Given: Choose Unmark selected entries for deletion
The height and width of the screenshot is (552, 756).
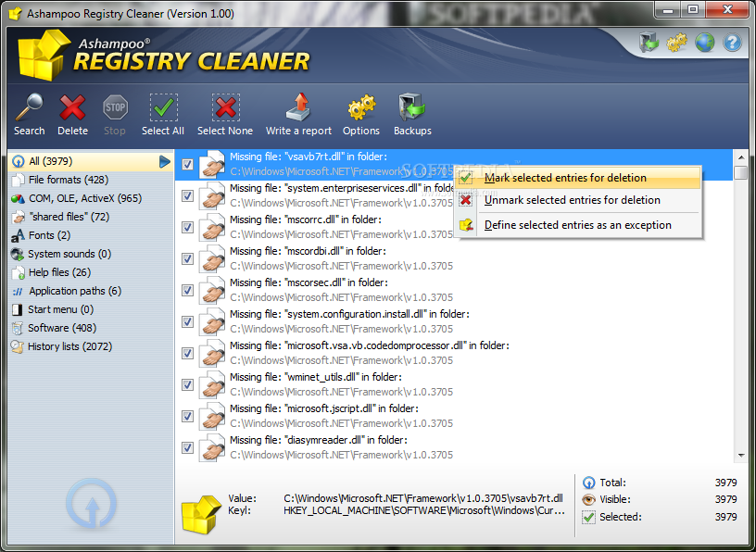Looking at the screenshot, I should 577,200.
